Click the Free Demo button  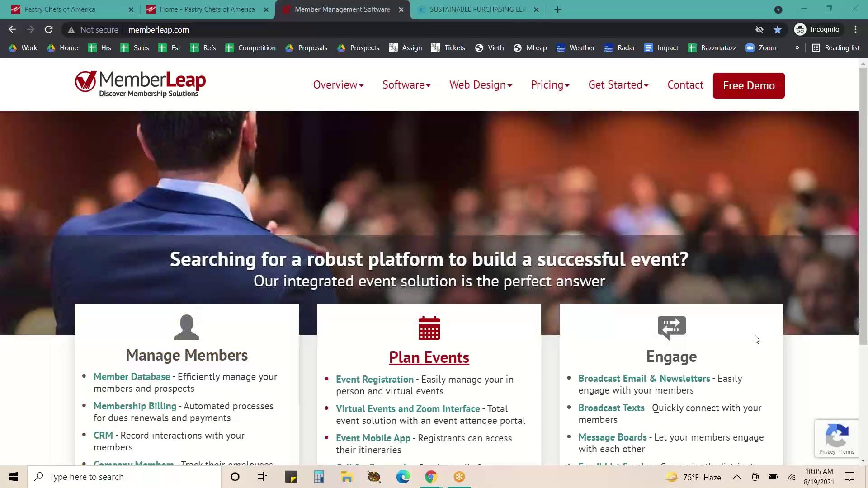(749, 85)
